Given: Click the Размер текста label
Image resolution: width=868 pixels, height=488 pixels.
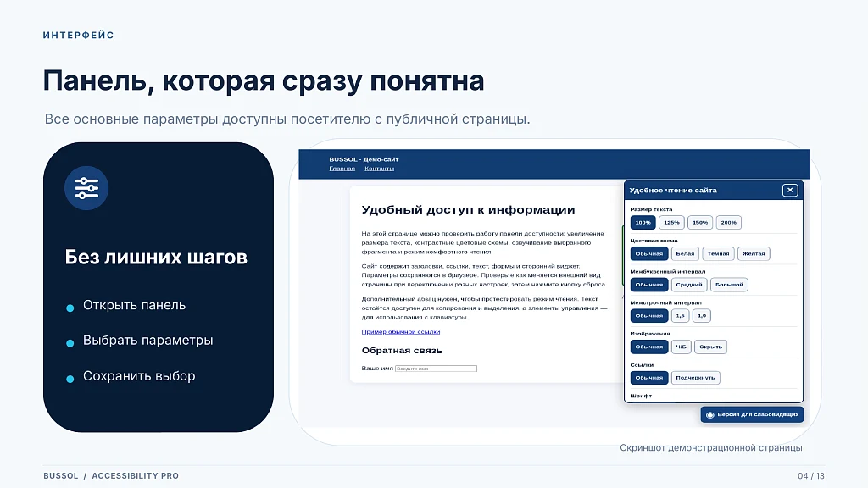Looking at the screenshot, I should (651, 209).
